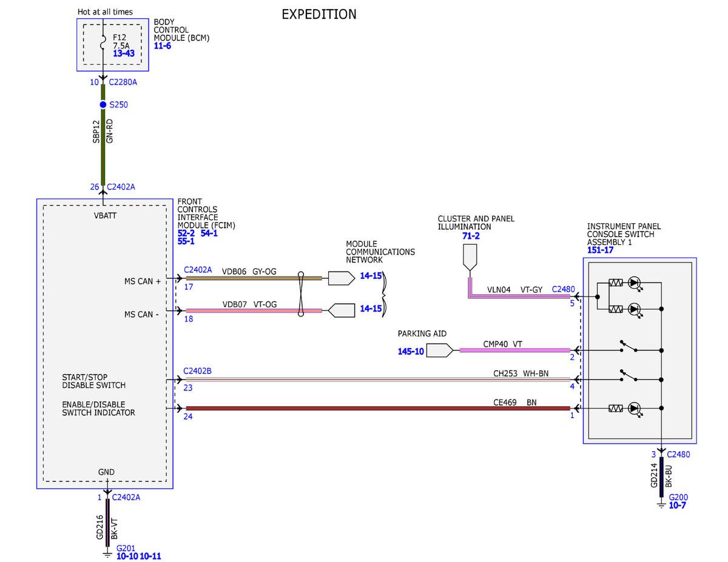Click pin 23 of C2402B
This screenshot has height=562, width=728.
[x=189, y=388]
